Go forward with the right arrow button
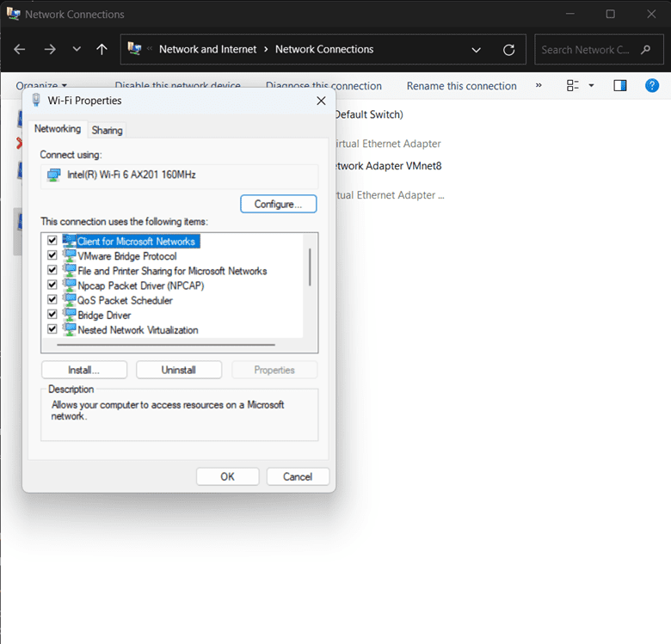Image resolution: width=671 pixels, height=644 pixels. coord(50,50)
